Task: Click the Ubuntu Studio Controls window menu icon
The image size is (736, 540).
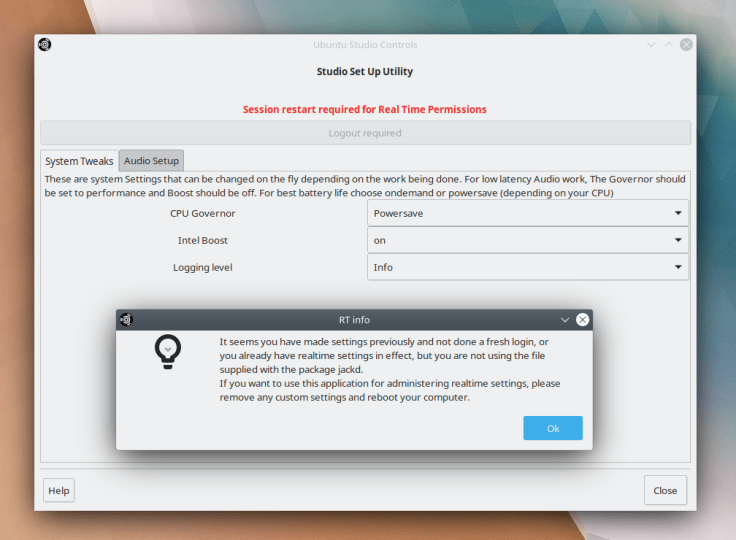Action: [x=45, y=45]
